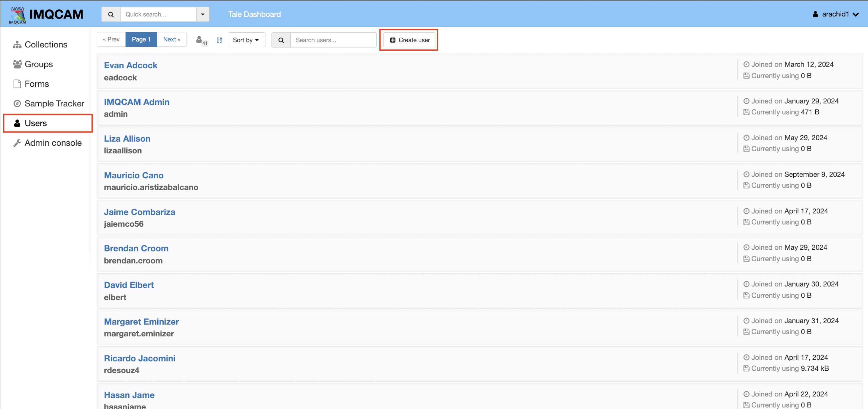
Task: Open Evan Adcock's user profile
Action: [130, 65]
